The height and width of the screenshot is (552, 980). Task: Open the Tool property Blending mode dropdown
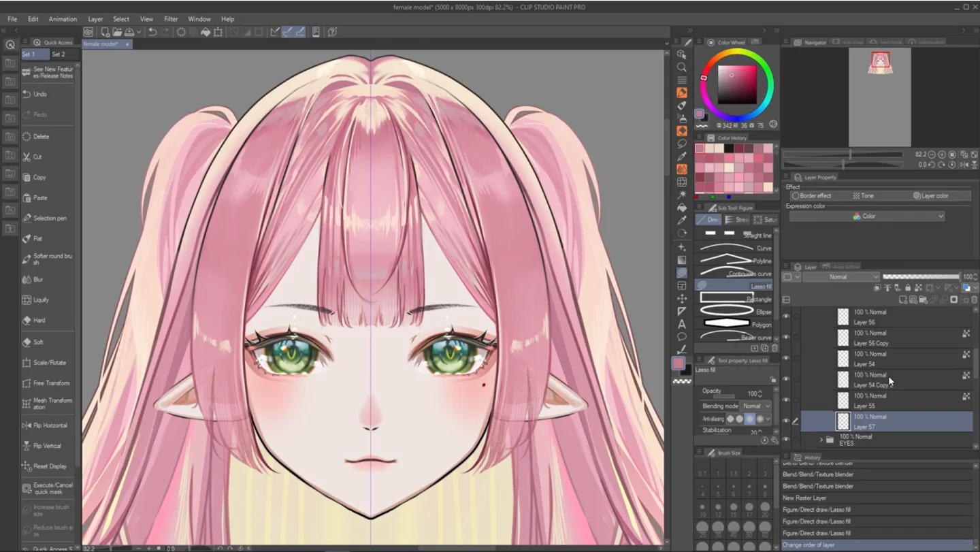(x=756, y=406)
